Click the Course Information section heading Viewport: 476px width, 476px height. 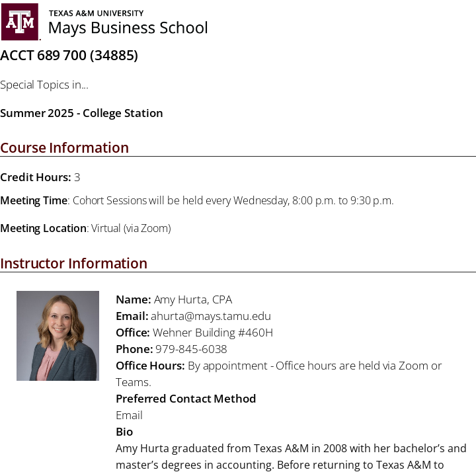[x=64, y=147]
